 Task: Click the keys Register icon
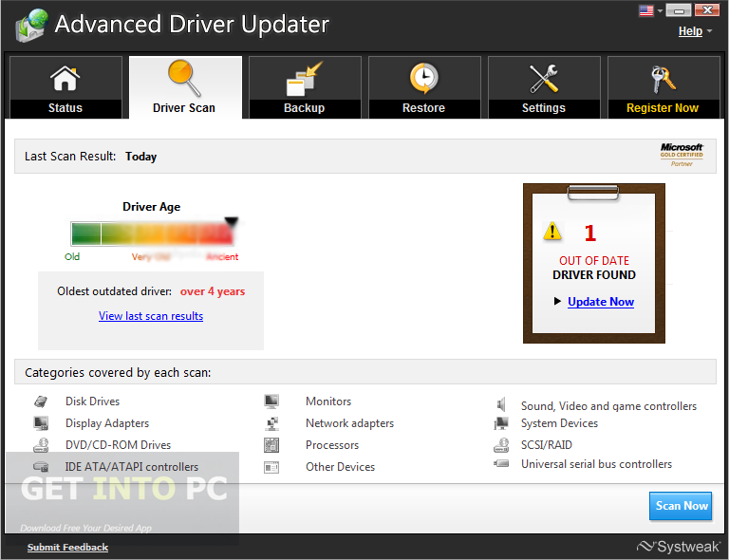(x=663, y=79)
